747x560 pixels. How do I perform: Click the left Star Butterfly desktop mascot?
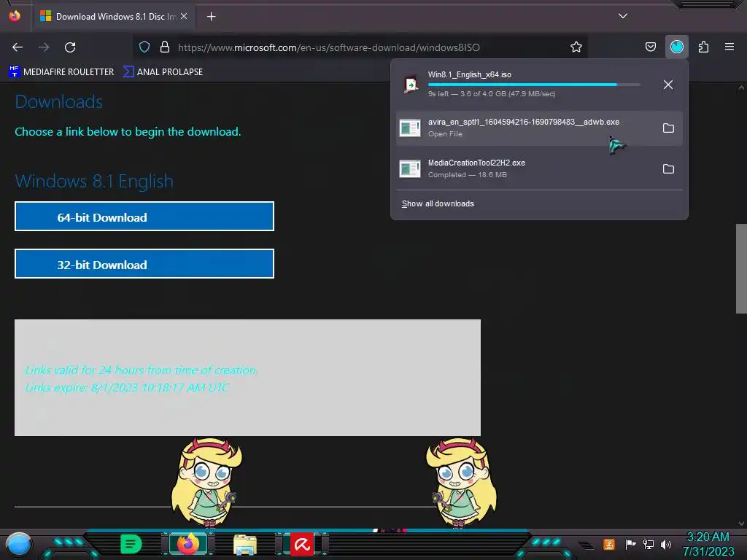(206, 482)
